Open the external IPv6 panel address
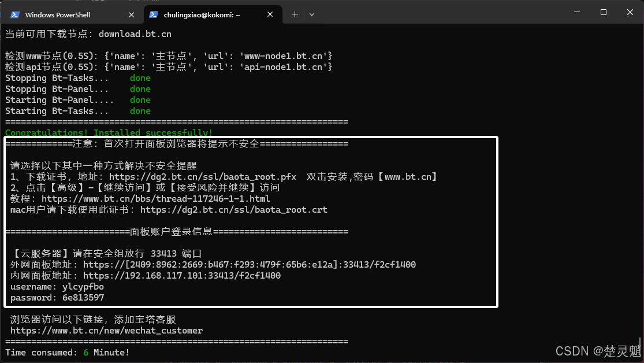The width and height of the screenshot is (644, 363). pyautogui.click(x=250, y=265)
